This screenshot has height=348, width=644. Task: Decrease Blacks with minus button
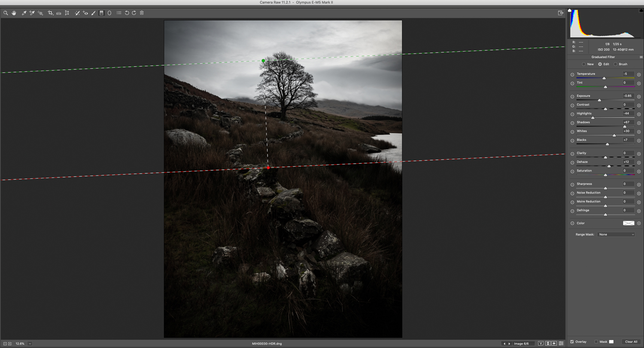point(572,140)
